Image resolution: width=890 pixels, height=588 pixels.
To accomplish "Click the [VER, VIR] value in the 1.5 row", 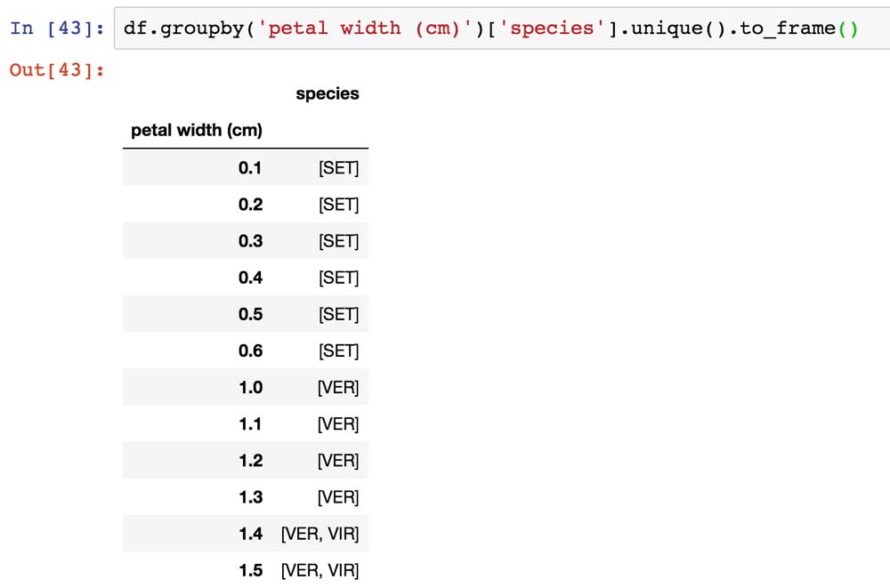I will (320, 570).
